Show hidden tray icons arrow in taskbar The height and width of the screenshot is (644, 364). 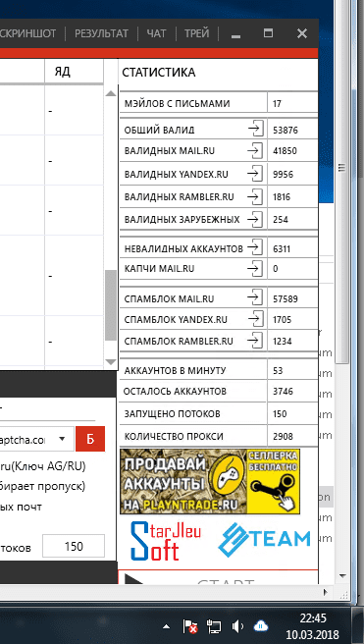[x=166, y=626]
